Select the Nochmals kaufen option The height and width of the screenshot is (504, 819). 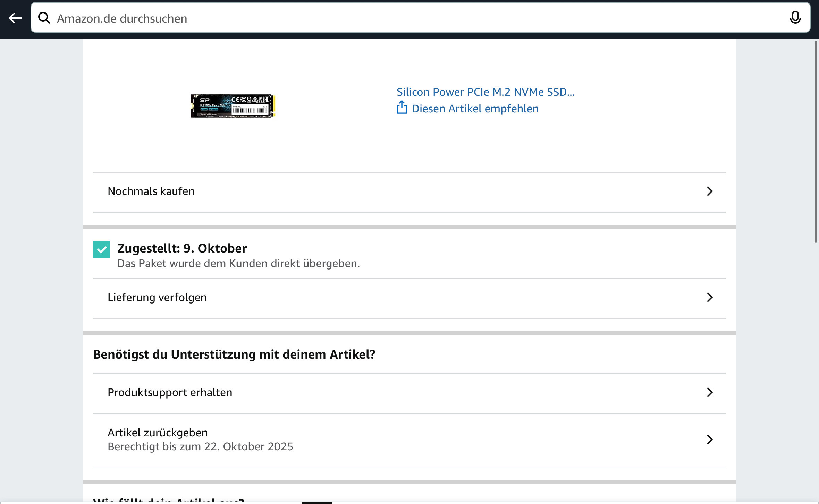151,191
